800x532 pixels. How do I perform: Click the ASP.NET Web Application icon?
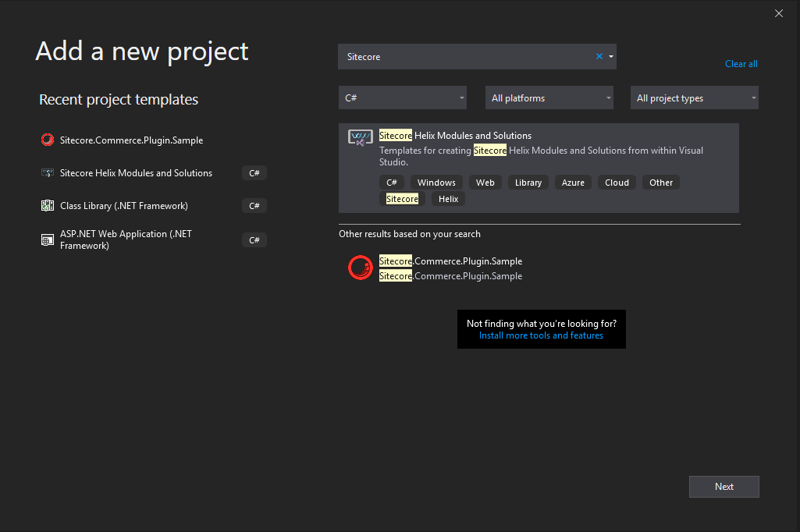pyautogui.click(x=48, y=239)
